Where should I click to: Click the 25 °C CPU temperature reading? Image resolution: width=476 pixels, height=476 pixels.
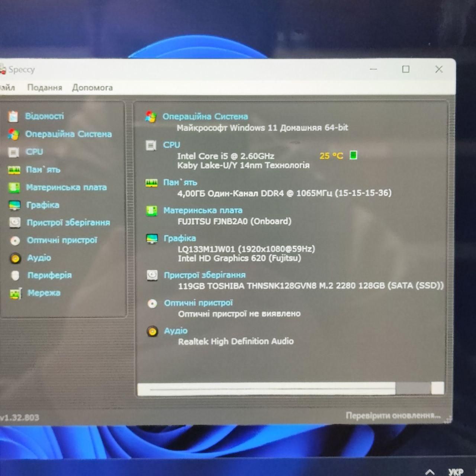coord(331,156)
